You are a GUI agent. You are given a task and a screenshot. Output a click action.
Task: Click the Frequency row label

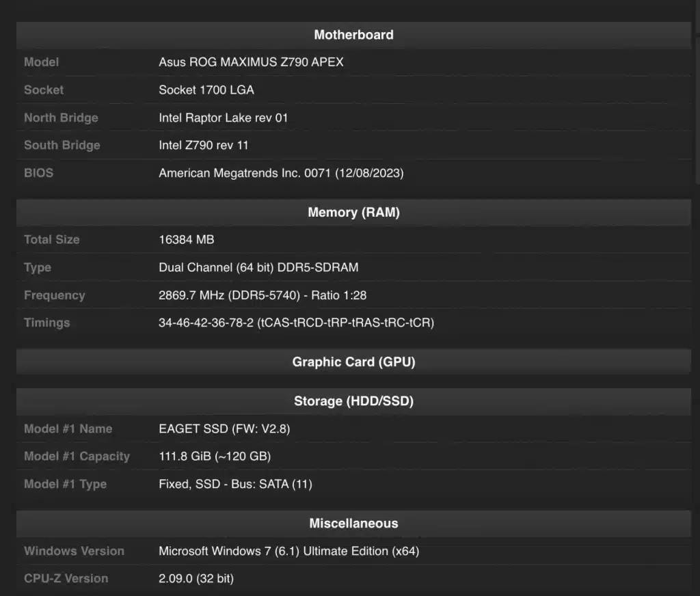pos(55,295)
